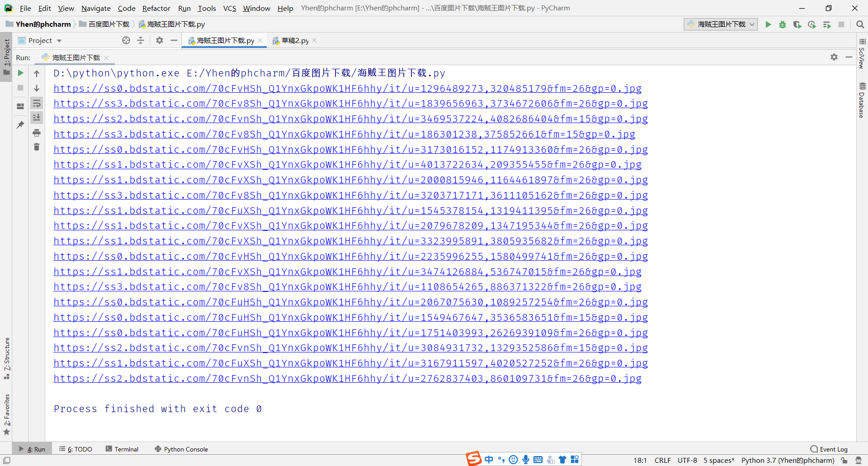Hide the Run tool window

click(x=849, y=57)
